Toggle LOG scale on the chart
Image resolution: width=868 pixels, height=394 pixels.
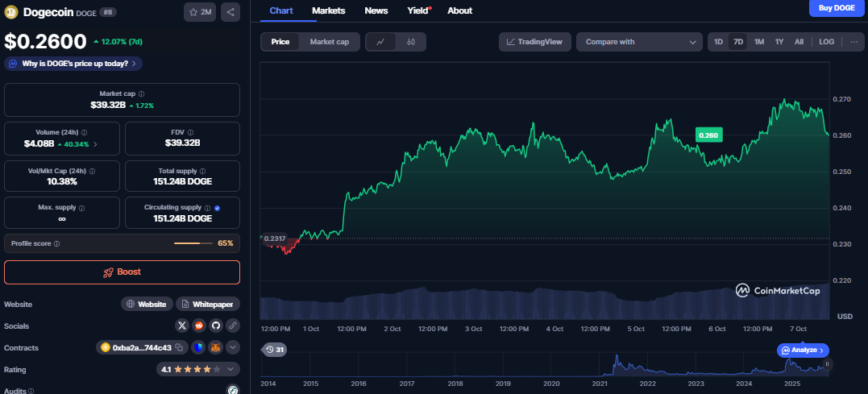pyautogui.click(x=826, y=42)
